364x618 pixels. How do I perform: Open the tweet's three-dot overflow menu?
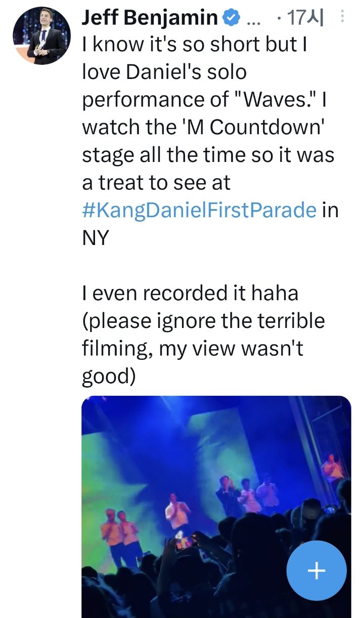click(x=342, y=18)
